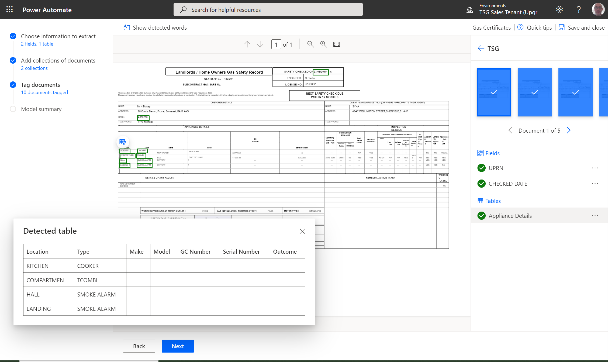Open Quick tips

pos(534,28)
